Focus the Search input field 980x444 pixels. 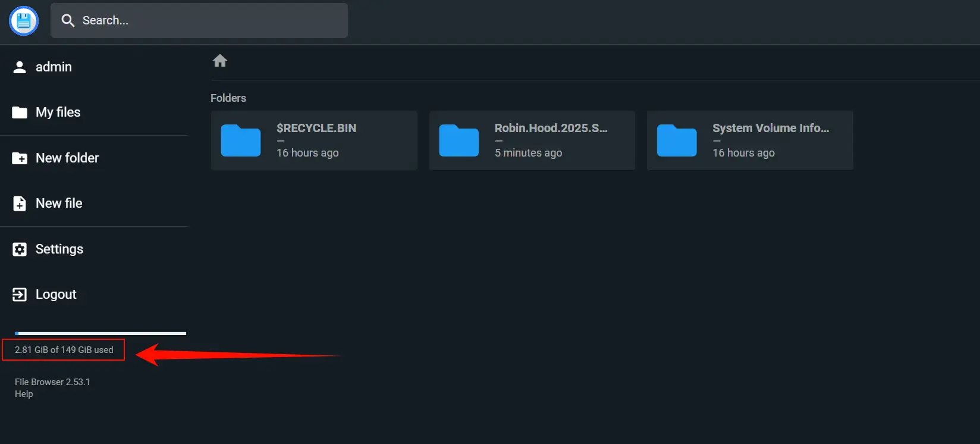(x=199, y=20)
